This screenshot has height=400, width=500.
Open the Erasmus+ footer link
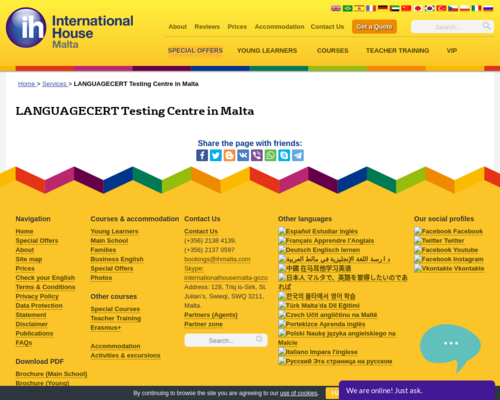(x=106, y=328)
